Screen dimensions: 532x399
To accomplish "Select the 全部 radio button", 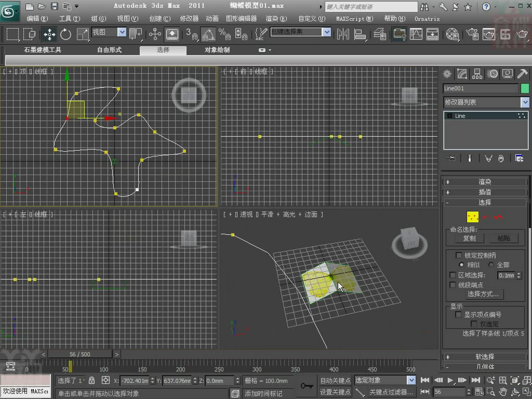I will 491,264.
